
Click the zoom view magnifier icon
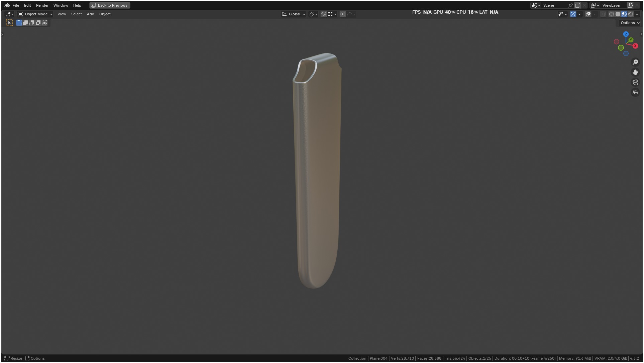click(x=635, y=62)
